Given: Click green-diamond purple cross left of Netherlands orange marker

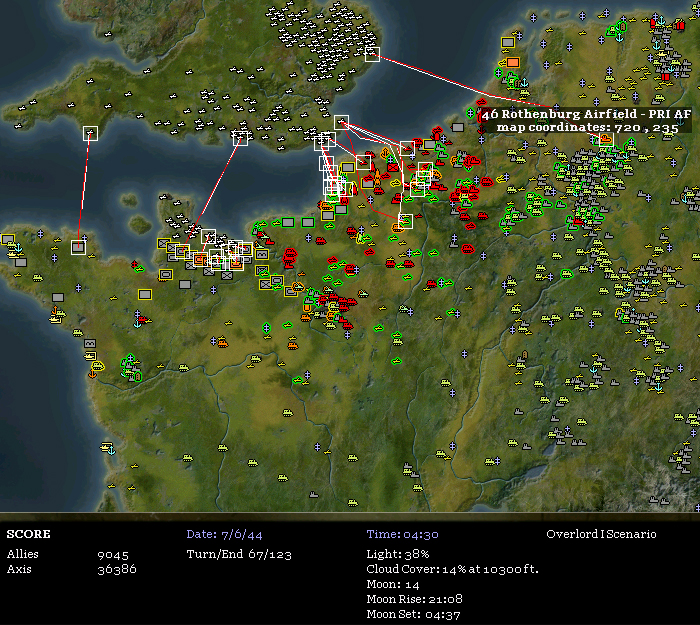Looking at the screenshot, I should pyautogui.click(x=499, y=73).
